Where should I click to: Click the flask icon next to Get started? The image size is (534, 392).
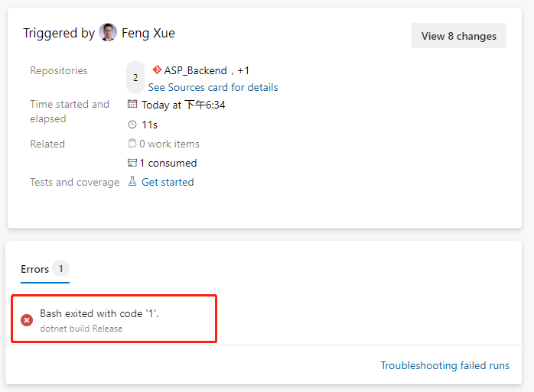pyautogui.click(x=132, y=182)
